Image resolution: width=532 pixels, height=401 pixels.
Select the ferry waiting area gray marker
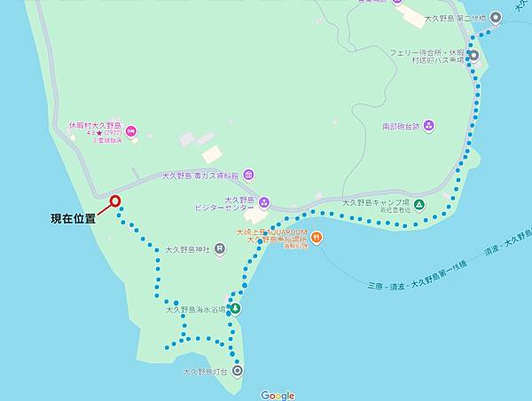point(473,55)
